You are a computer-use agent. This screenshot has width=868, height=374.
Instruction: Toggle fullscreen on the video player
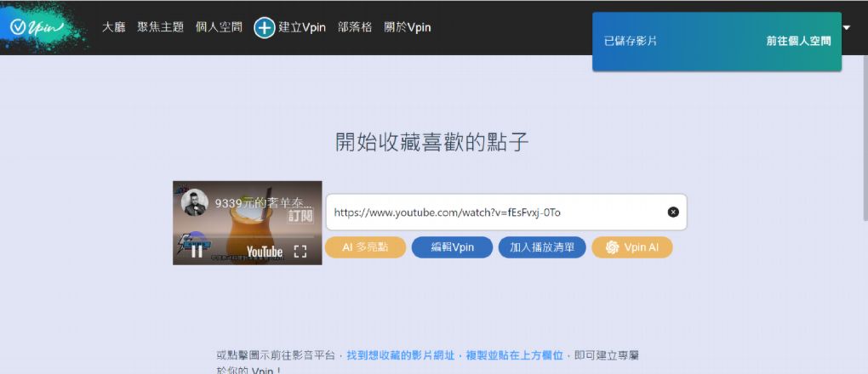click(300, 252)
